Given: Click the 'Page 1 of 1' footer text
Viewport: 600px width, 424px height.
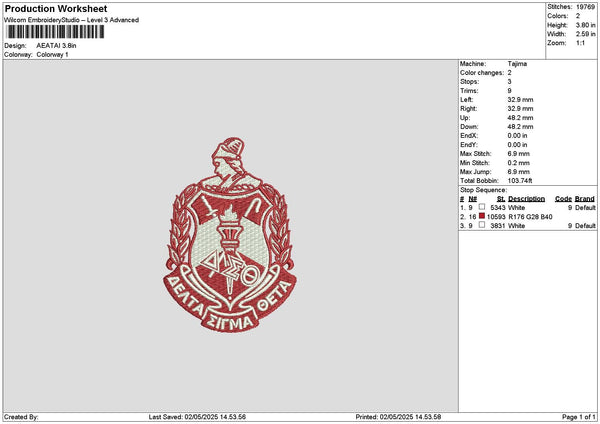Looking at the screenshot, I should point(579,417).
